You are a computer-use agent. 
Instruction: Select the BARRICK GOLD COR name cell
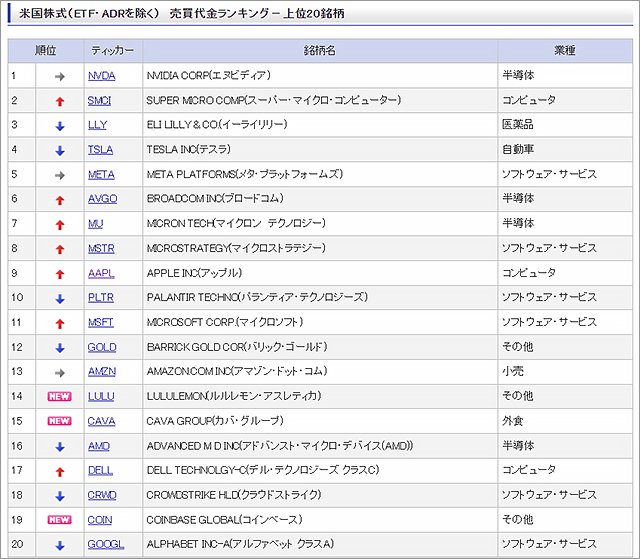pyautogui.click(x=320, y=347)
